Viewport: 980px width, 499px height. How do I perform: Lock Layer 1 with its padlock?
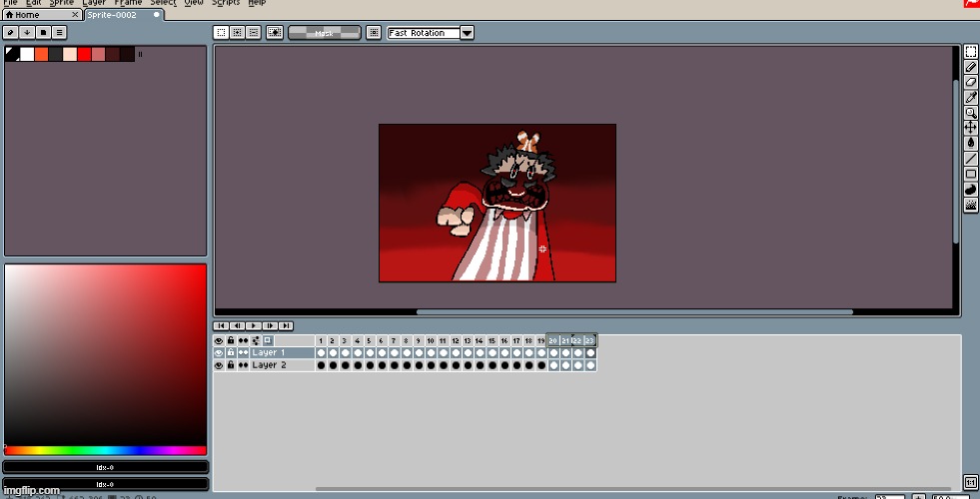pyautogui.click(x=231, y=353)
